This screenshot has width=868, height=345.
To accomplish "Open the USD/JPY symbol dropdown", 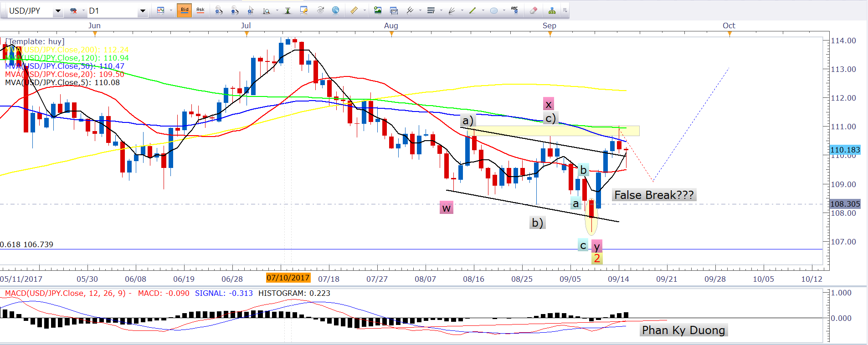I will tap(58, 11).
